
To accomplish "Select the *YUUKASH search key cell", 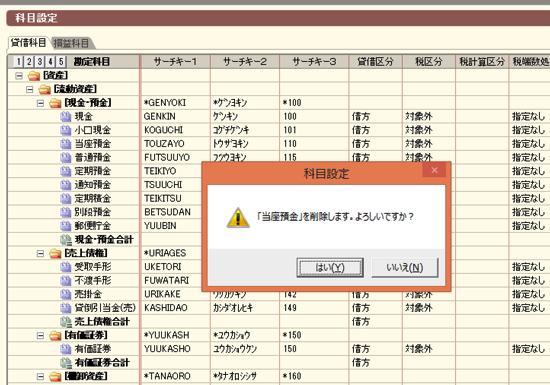I will coord(175,336).
